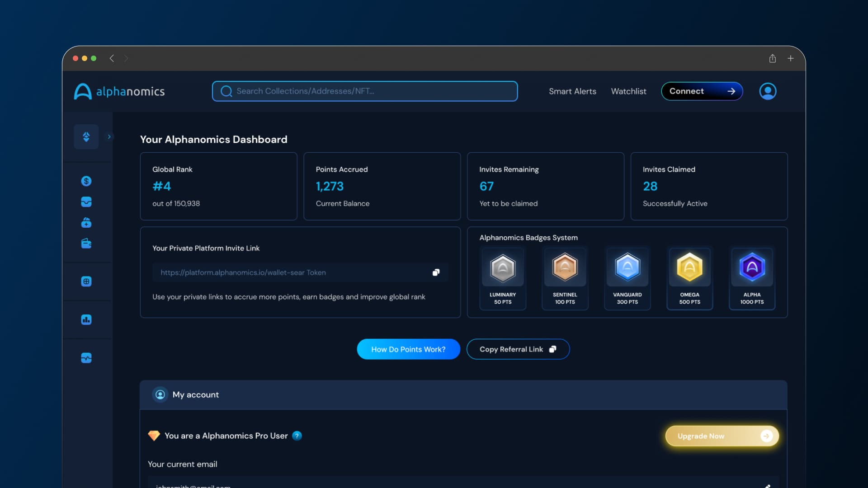Screen dimensions: 868x488
Task: Open a new tab with plus icon
Action: (791, 58)
